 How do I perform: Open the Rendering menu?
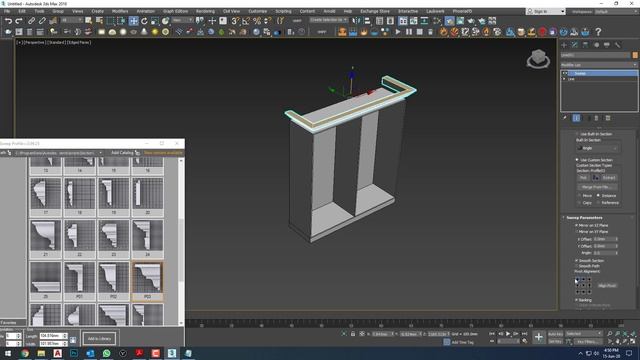pyautogui.click(x=205, y=11)
